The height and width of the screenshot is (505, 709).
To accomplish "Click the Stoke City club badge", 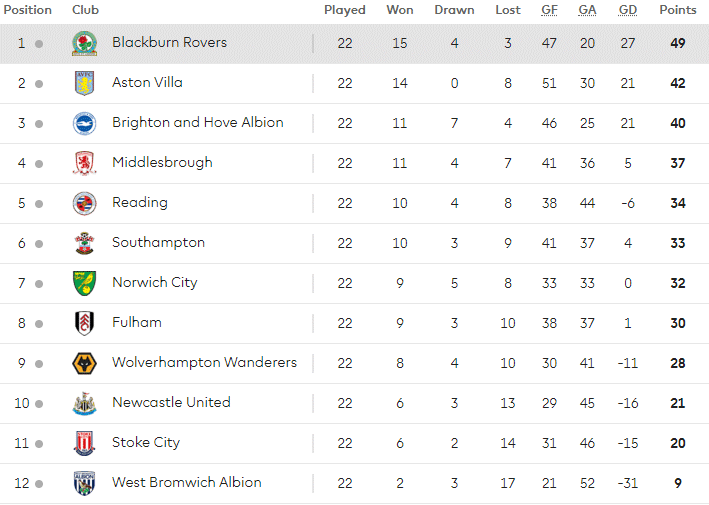I will [x=85, y=444].
